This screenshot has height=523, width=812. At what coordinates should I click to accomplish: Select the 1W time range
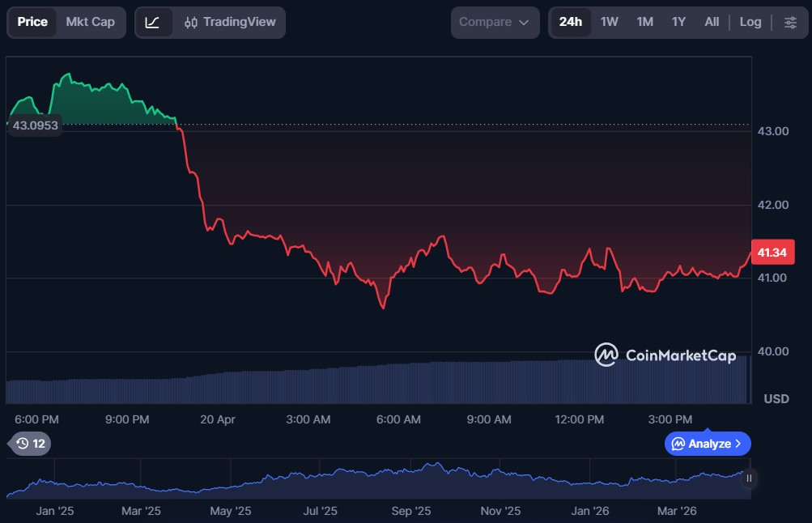(609, 22)
